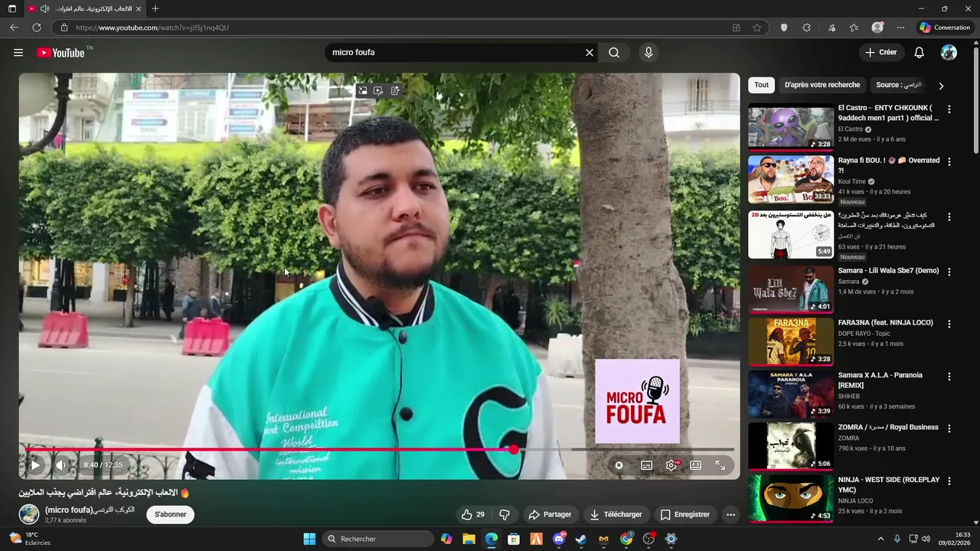980x551 pixels.
Task: Run search with the magnifier button
Action: [614, 53]
